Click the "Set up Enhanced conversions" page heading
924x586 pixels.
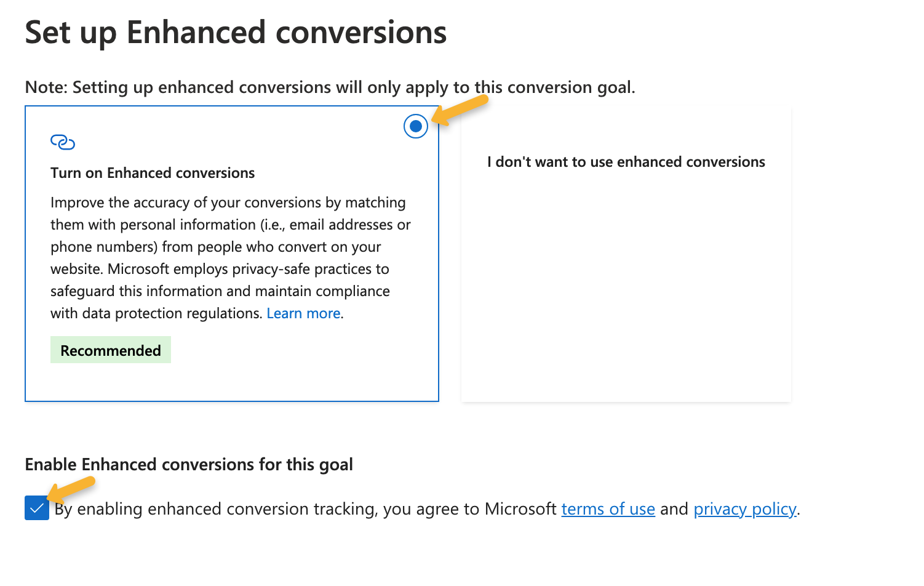(x=236, y=33)
